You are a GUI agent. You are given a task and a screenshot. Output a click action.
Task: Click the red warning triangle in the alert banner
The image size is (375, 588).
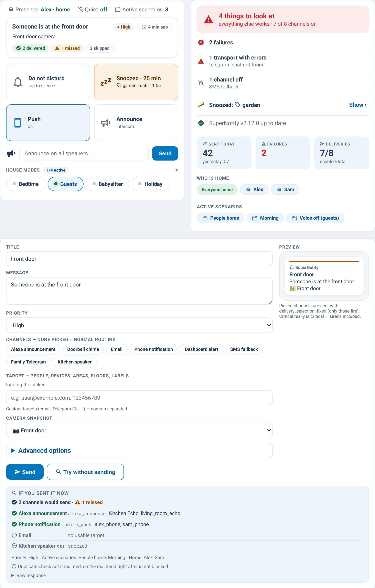(208, 19)
